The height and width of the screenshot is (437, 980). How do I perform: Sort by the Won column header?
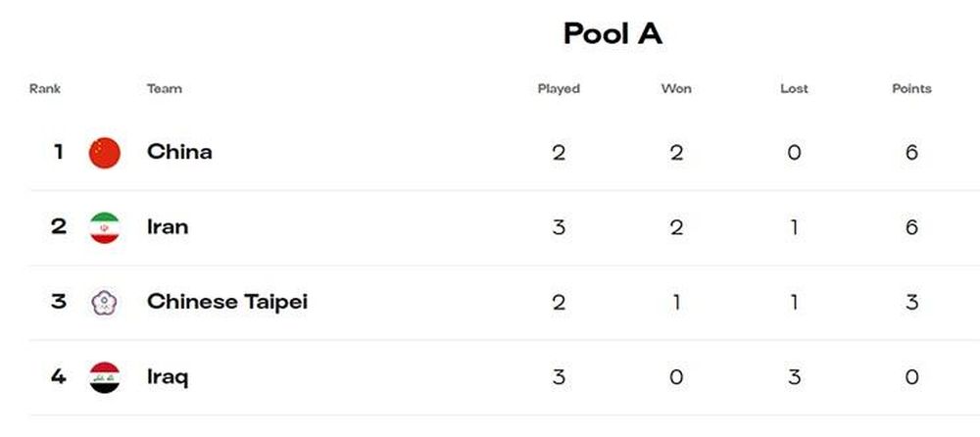point(676,89)
